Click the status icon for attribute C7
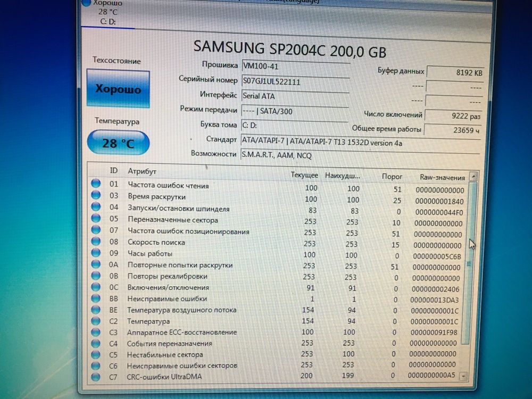532x399 pixels. coord(96,376)
